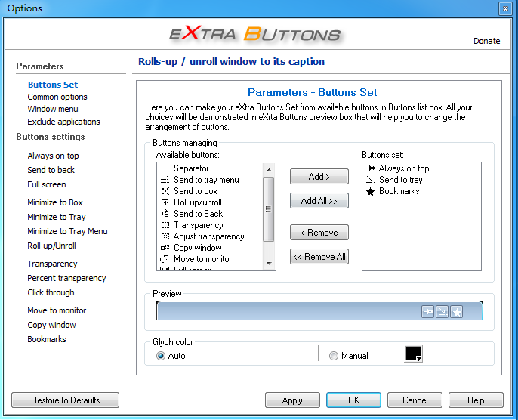Click the Add > button
This screenshot has height=420, width=518.
(x=319, y=177)
